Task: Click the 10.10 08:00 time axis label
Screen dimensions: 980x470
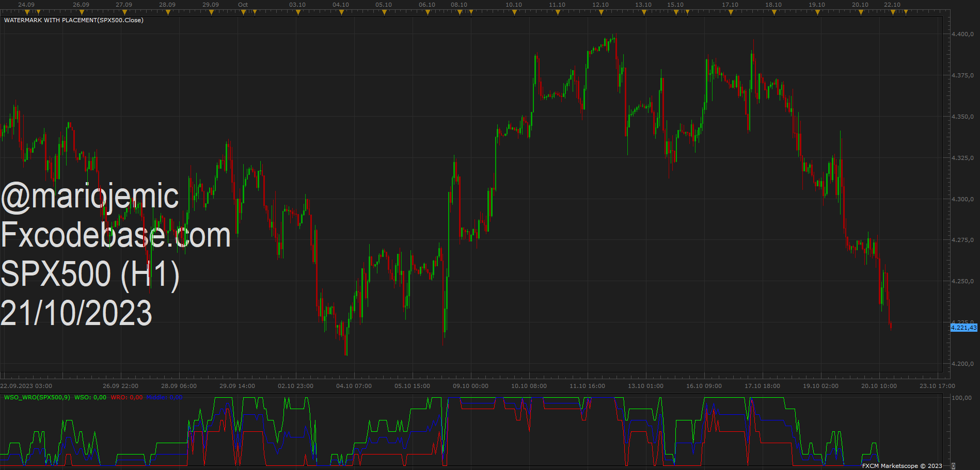Action: tap(529, 386)
